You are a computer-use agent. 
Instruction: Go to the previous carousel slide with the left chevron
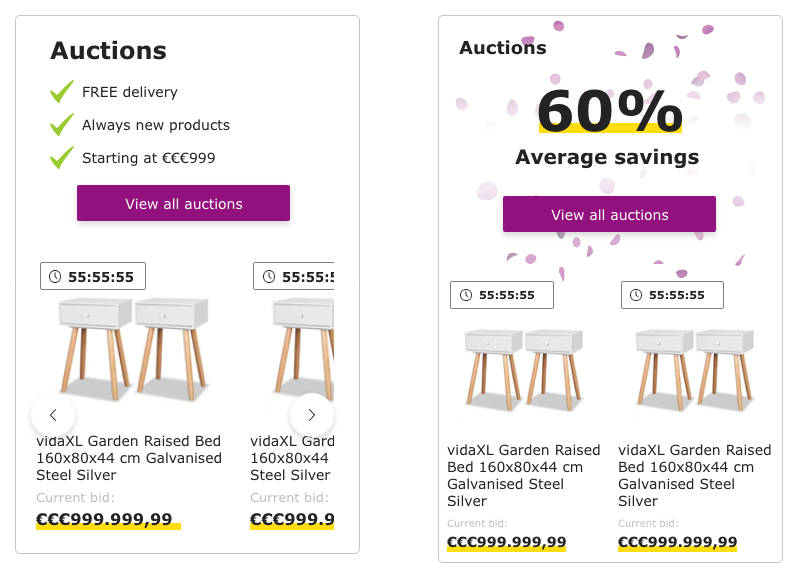click(x=53, y=414)
